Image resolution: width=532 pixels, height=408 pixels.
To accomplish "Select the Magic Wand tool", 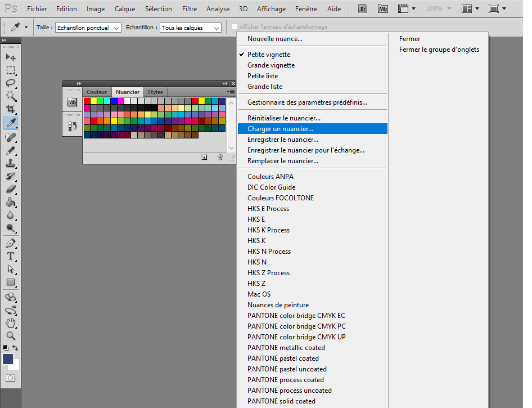I will [11, 96].
